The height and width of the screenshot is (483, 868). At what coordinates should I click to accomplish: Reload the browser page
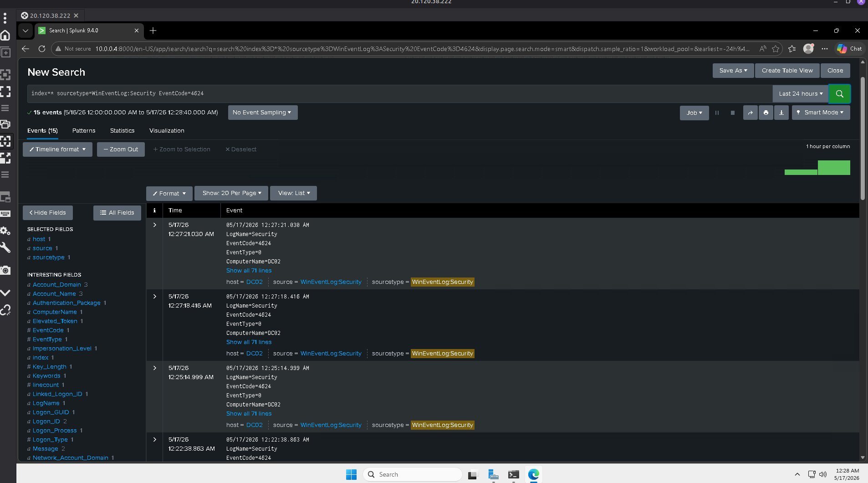click(x=41, y=49)
